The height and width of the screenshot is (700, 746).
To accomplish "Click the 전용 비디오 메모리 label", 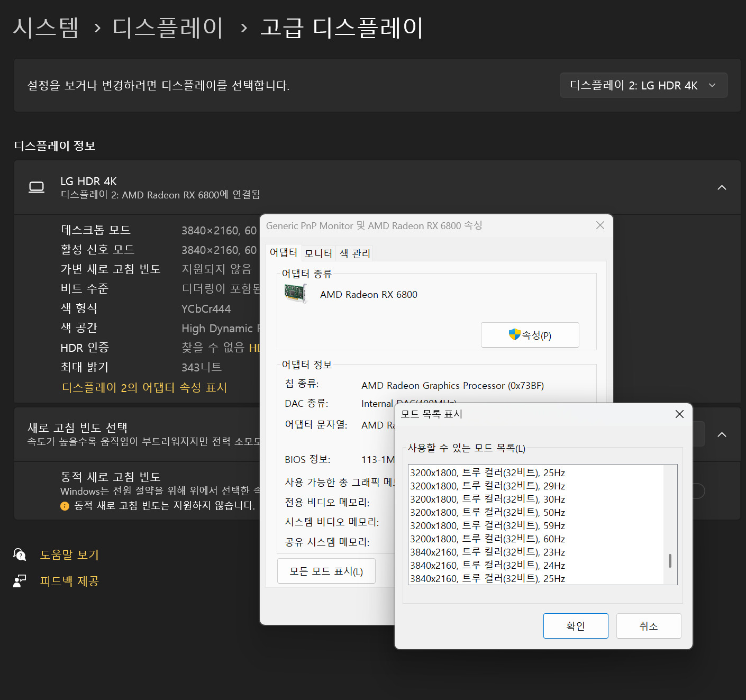I will [327, 502].
